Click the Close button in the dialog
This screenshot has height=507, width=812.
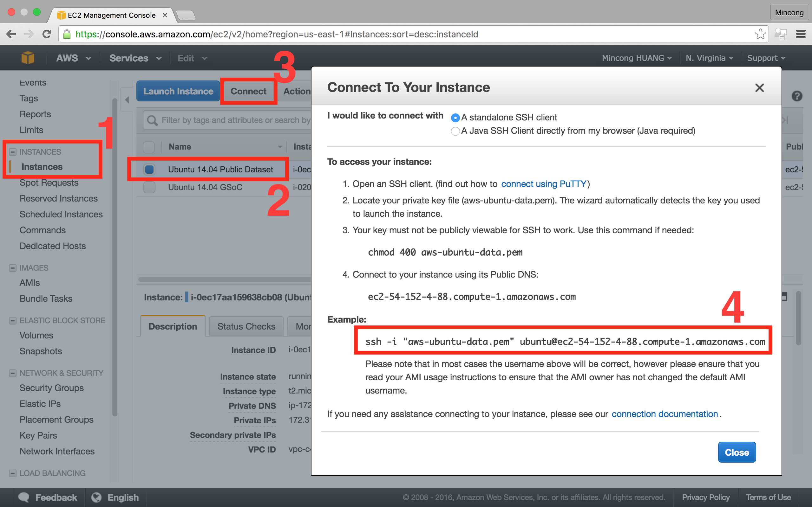736,452
